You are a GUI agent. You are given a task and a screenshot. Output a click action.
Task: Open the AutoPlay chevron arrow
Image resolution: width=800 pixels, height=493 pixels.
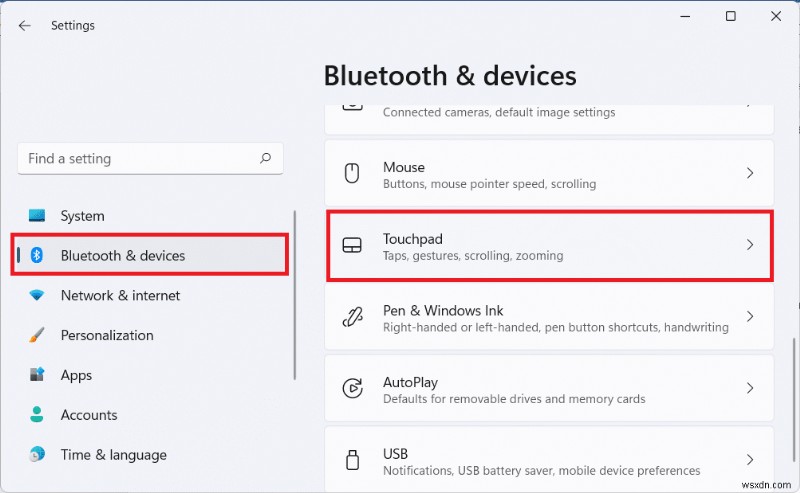click(750, 389)
